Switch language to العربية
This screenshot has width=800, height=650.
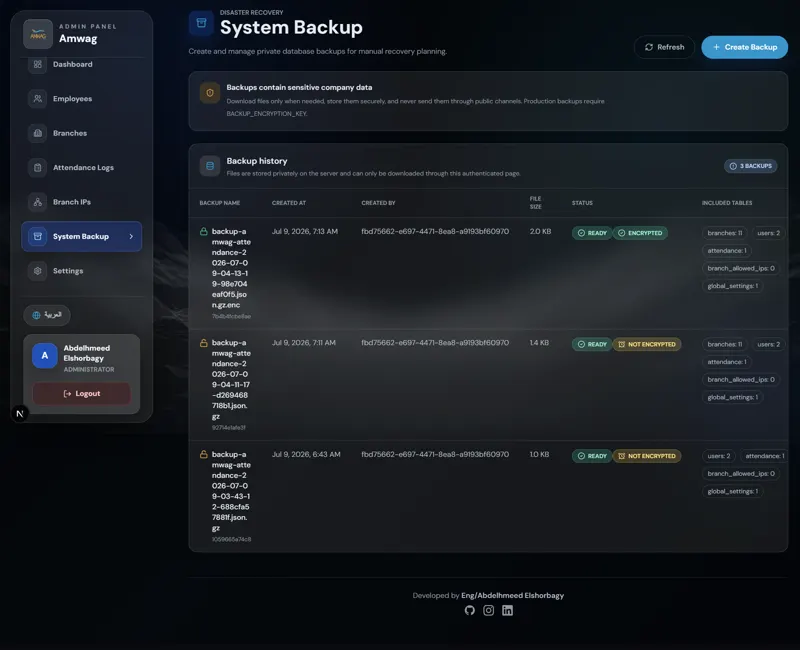click(47, 315)
